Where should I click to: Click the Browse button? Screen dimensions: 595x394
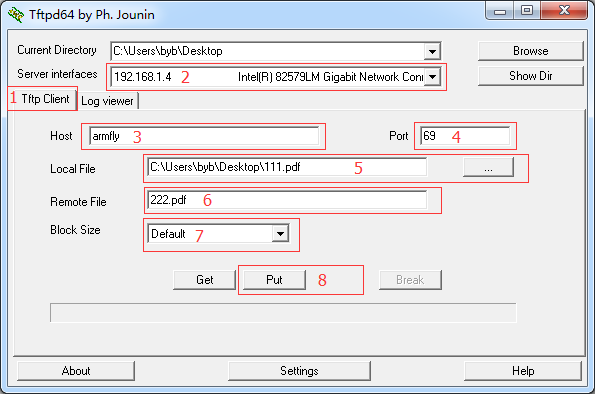(530, 51)
